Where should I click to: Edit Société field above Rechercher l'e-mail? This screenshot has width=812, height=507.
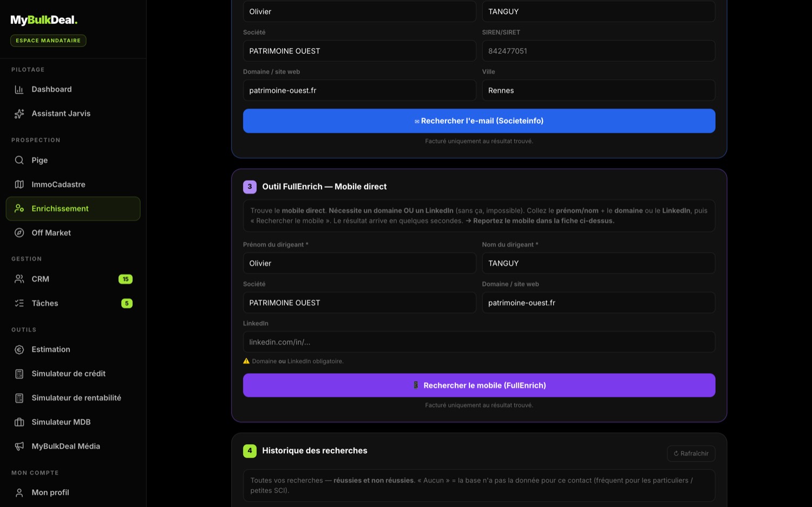359,51
